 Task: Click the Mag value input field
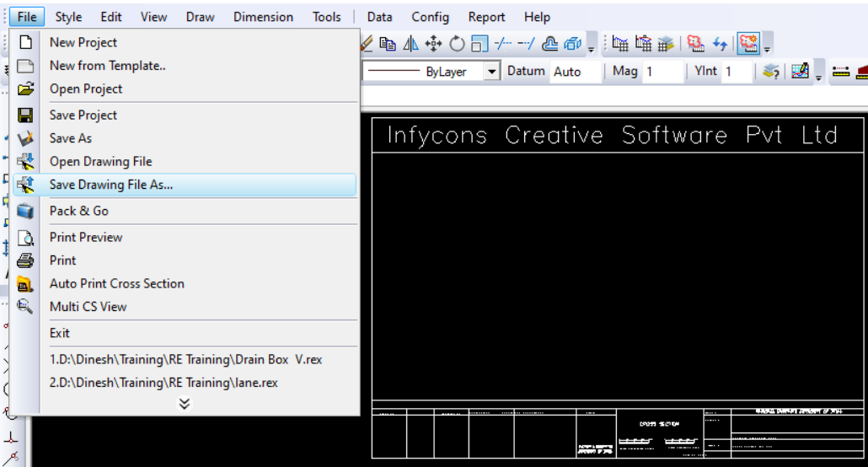(x=662, y=72)
